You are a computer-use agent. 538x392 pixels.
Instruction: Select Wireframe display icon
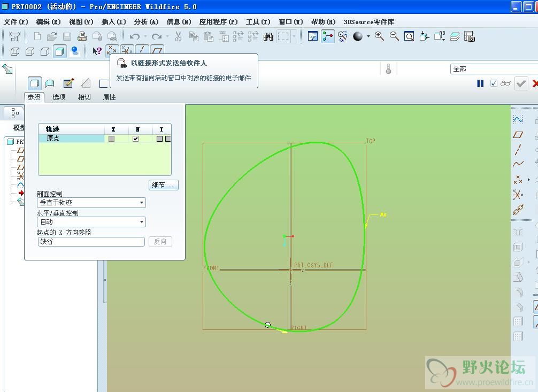point(15,51)
